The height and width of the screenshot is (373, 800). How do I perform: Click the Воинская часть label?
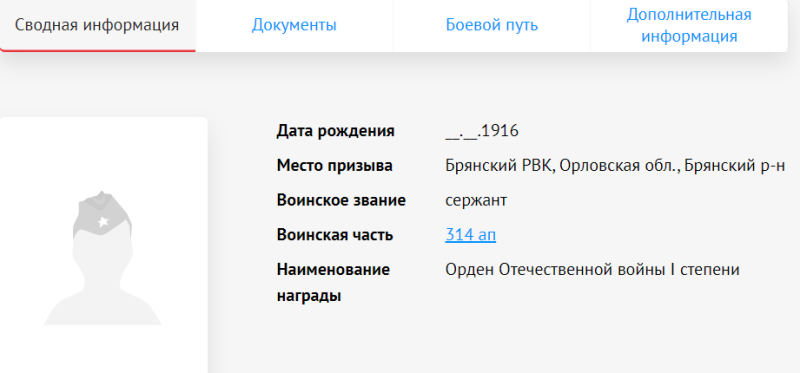coord(335,235)
